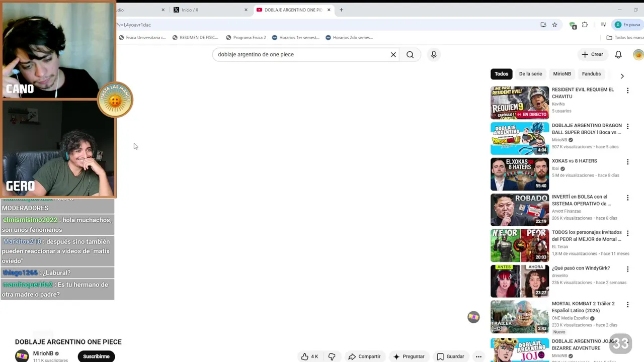
Task: Open a new browser tab
Action: pyautogui.click(x=341, y=10)
